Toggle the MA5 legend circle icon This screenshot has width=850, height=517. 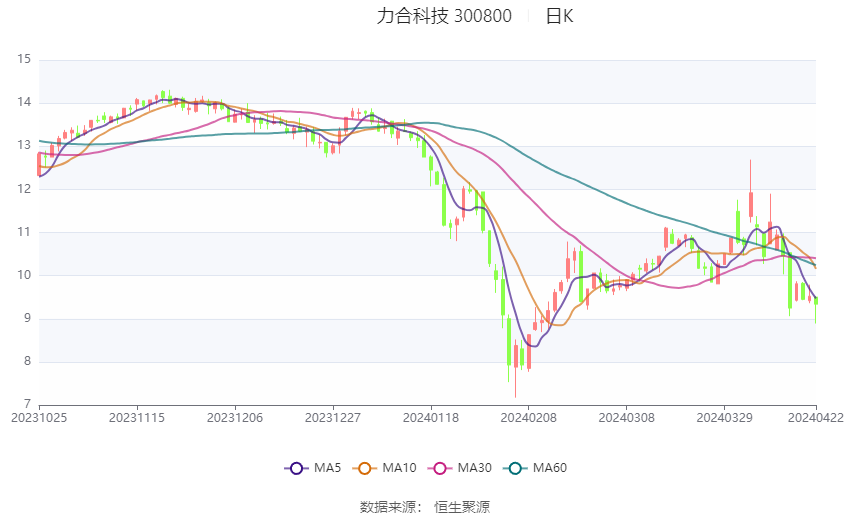coord(296,468)
